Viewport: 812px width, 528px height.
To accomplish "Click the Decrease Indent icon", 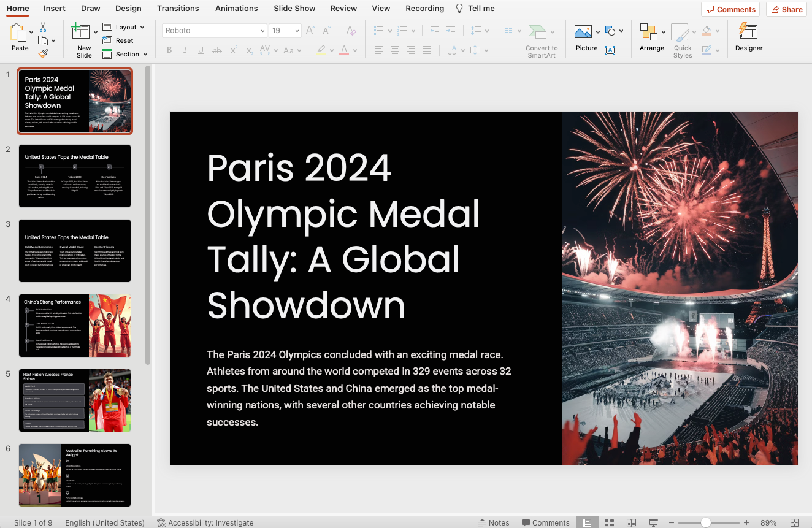I will pos(435,30).
